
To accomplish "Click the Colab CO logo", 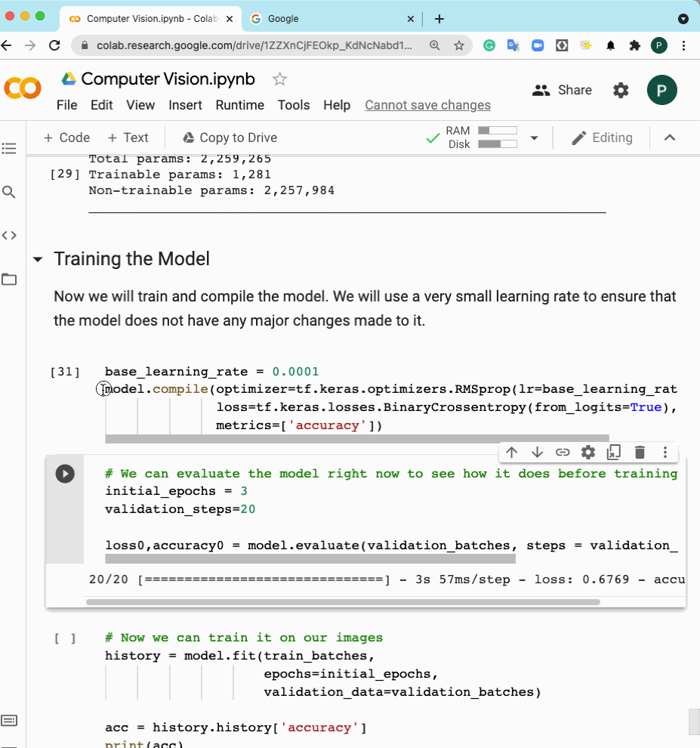I will coord(23,89).
